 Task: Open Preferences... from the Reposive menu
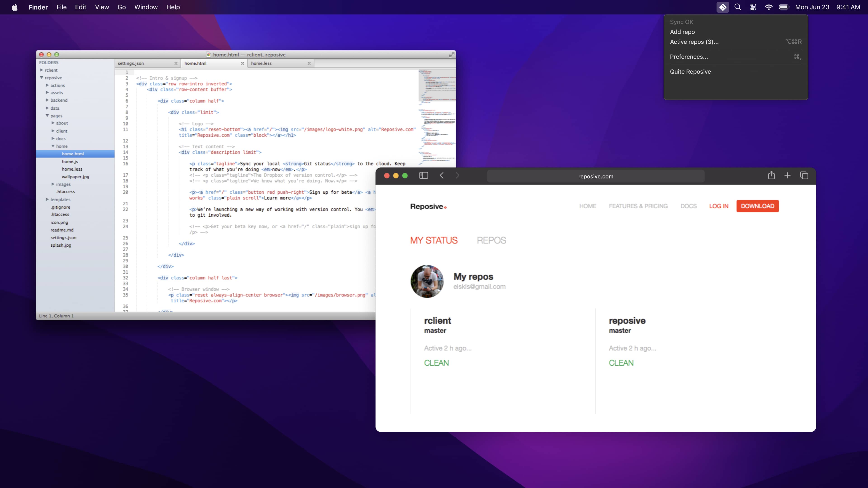pos(736,56)
